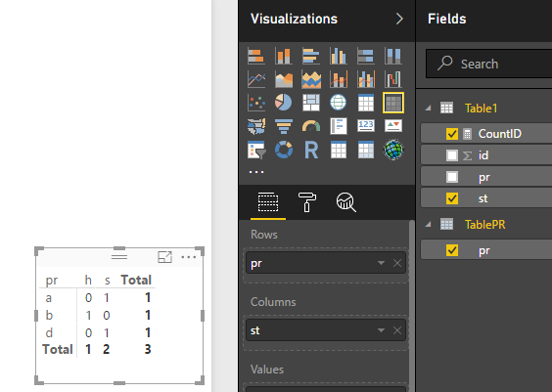Uncheck the pr field under TablePR
Viewport: 552px width, 392px height.
click(452, 250)
